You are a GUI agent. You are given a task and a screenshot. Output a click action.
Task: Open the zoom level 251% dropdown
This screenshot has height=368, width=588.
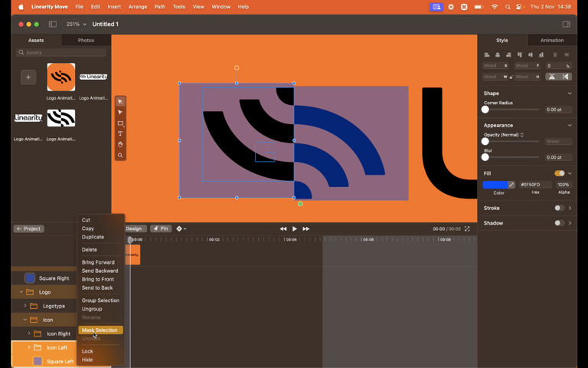click(x=75, y=24)
